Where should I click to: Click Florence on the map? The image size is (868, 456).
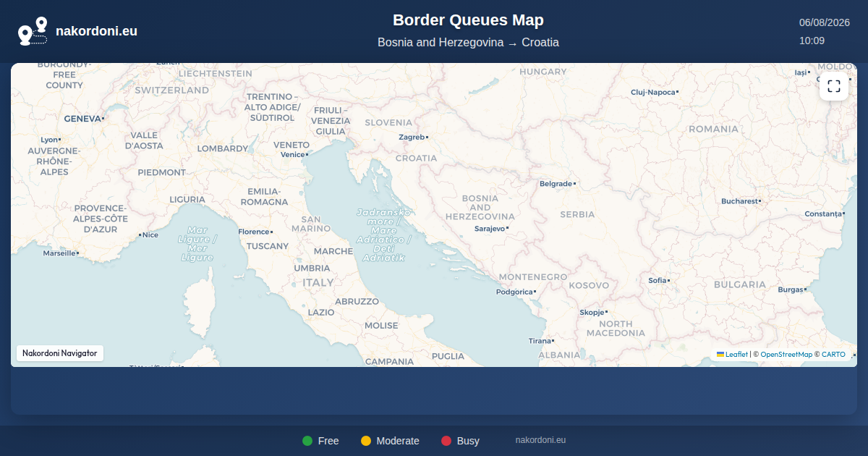(x=254, y=232)
